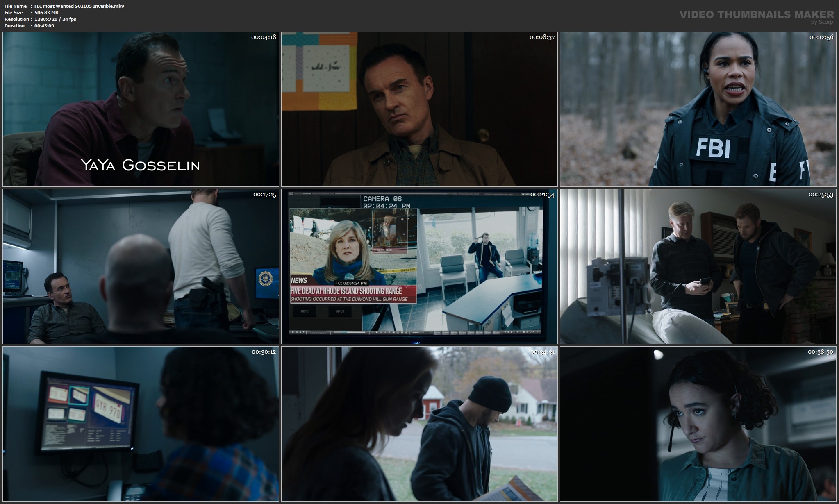Click the YaYa Gosselin credit text
This screenshot has height=504, width=839.
tap(140, 165)
